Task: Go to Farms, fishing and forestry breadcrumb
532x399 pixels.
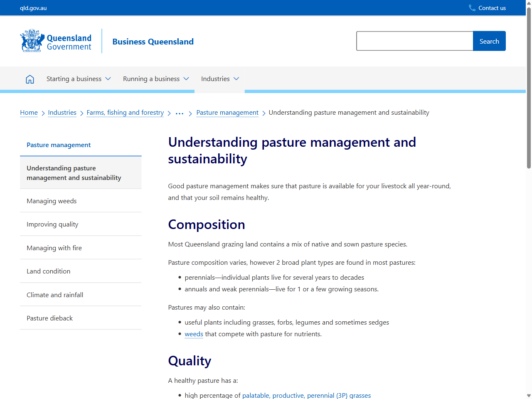Action: click(x=125, y=112)
